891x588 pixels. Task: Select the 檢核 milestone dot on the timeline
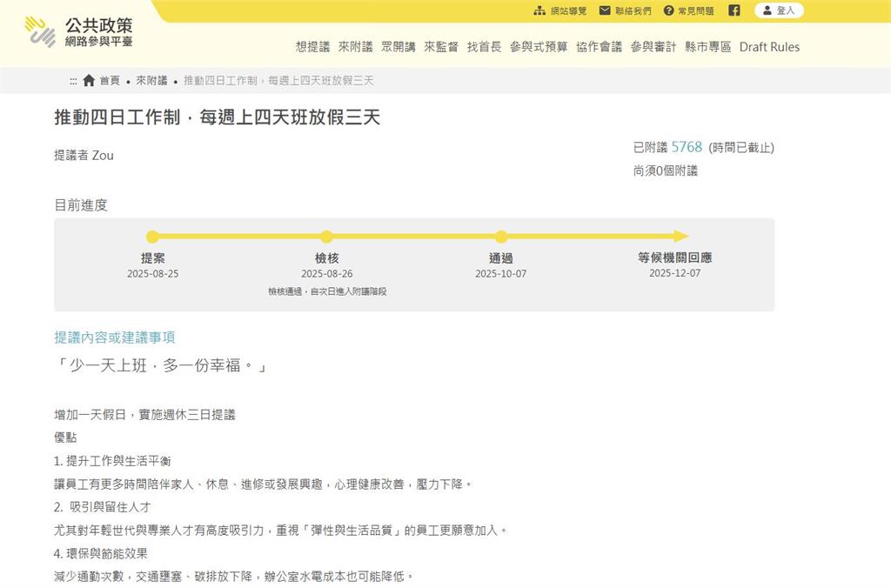coord(326,237)
